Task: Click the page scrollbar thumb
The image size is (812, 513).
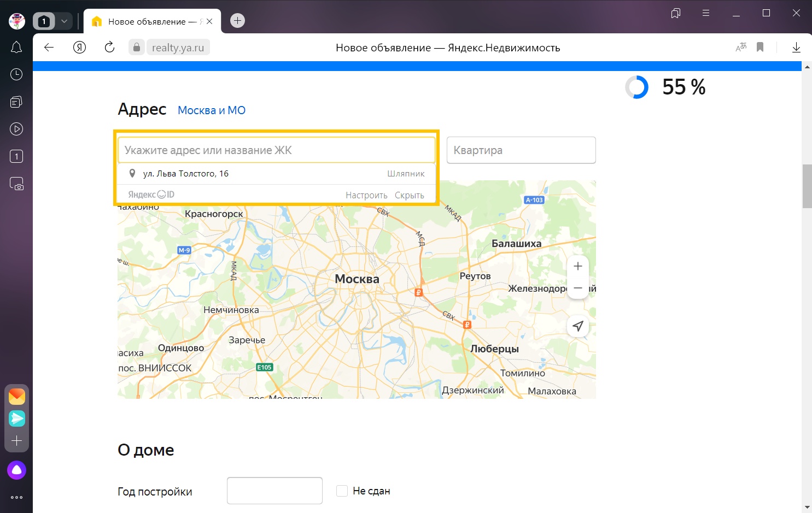Action: point(807,186)
